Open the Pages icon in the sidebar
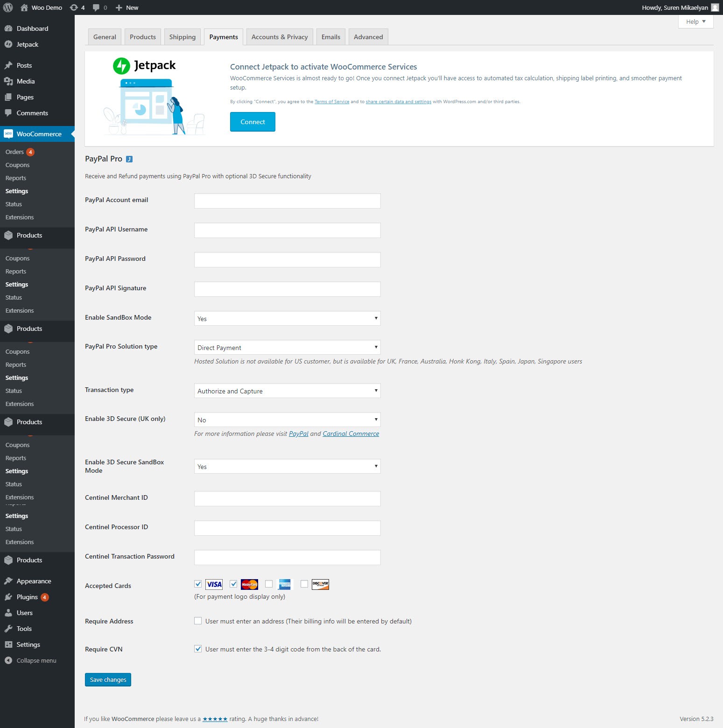The height and width of the screenshot is (728, 723). 8,97
